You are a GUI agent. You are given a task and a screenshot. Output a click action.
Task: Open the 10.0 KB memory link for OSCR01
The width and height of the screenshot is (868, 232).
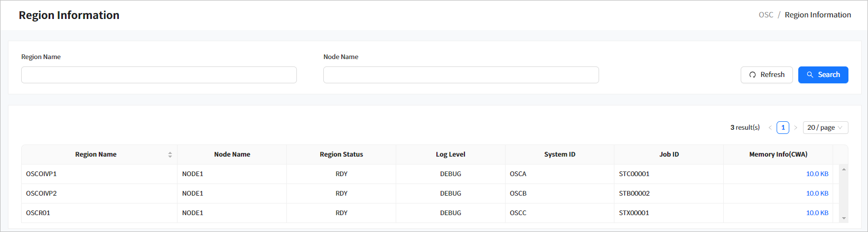817,213
